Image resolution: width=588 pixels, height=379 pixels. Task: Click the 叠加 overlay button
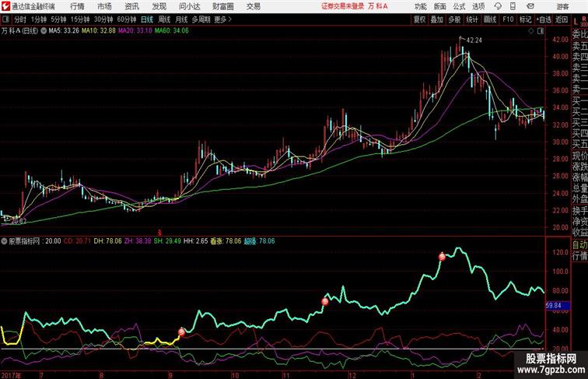[436, 19]
